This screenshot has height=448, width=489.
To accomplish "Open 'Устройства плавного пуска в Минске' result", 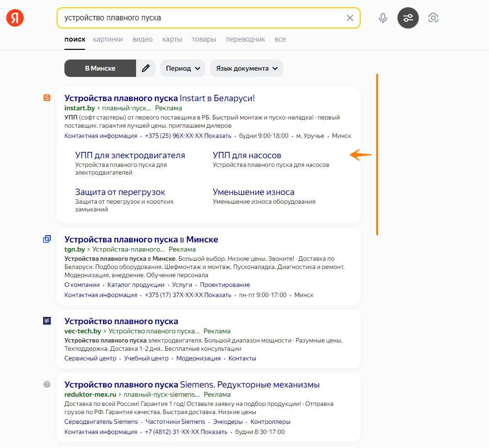I will 141,239.
